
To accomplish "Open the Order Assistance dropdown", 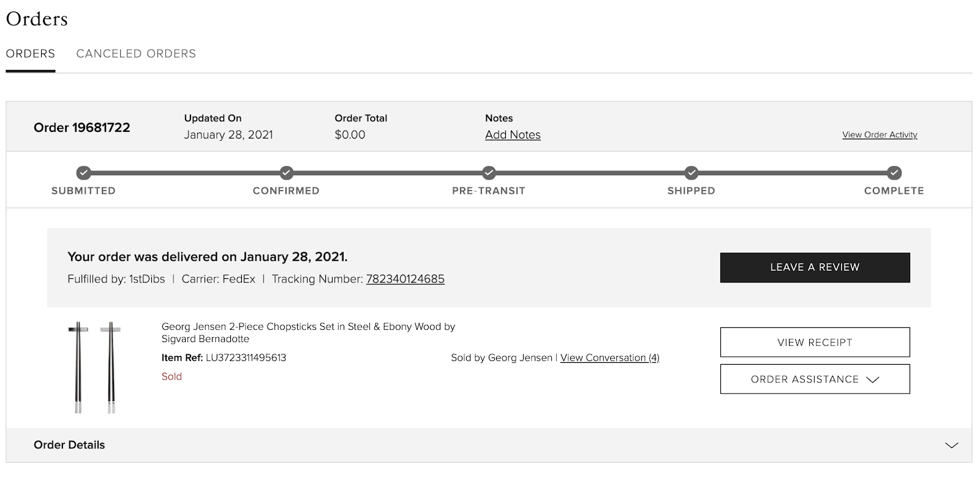I will click(x=815, y=379).
